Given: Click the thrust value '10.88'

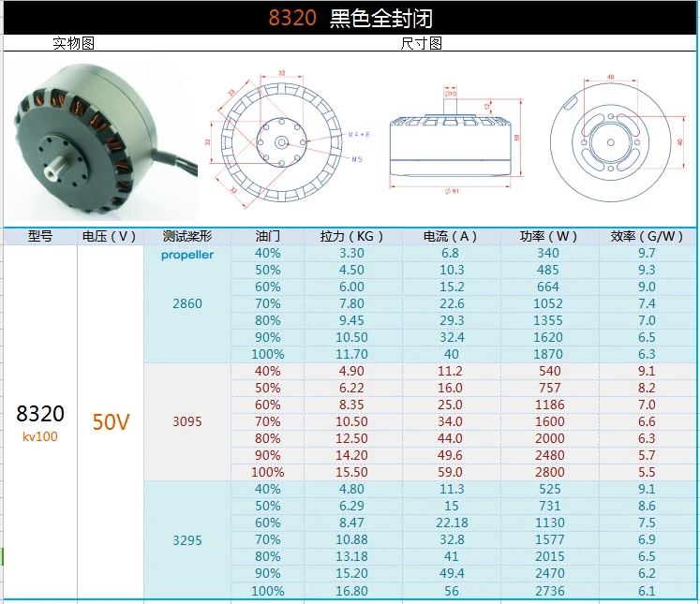Looking at the screenshot, I should click(351, 539).
